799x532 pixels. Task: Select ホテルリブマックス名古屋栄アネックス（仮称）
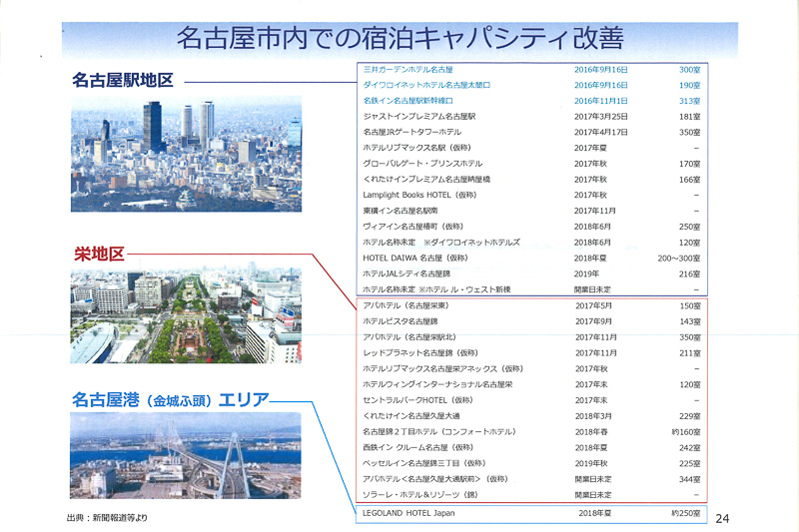(x=443, y=369)
